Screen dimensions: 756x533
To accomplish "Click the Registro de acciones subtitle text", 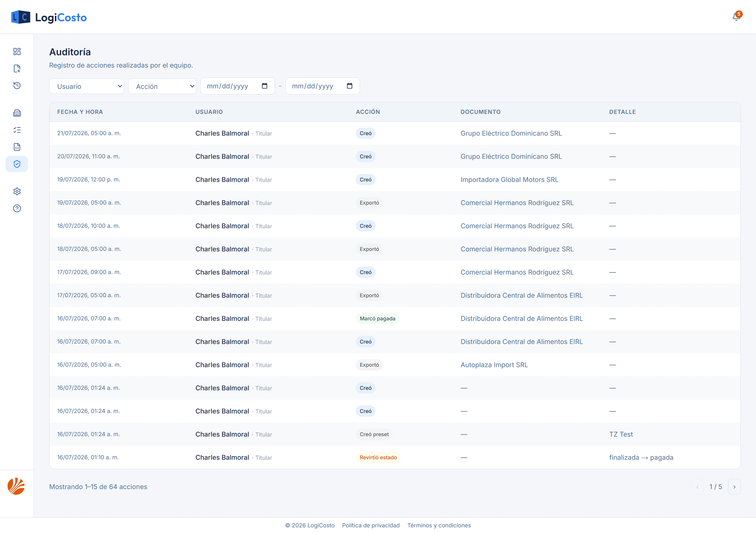I will [x=121, y=65].
